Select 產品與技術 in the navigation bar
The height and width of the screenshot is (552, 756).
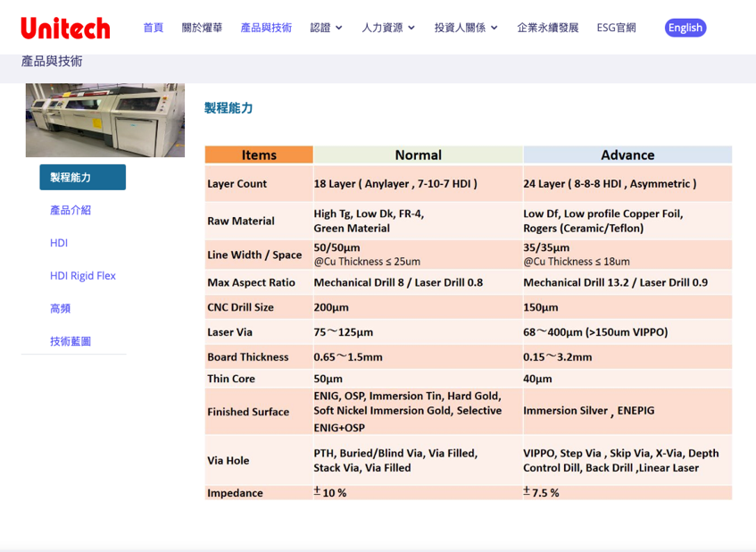pos(266,28)
